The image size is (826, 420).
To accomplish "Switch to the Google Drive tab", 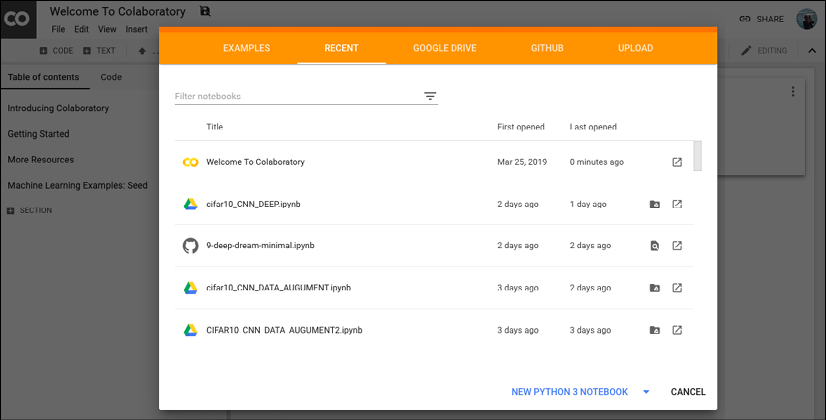I will (x=445, y=48).
